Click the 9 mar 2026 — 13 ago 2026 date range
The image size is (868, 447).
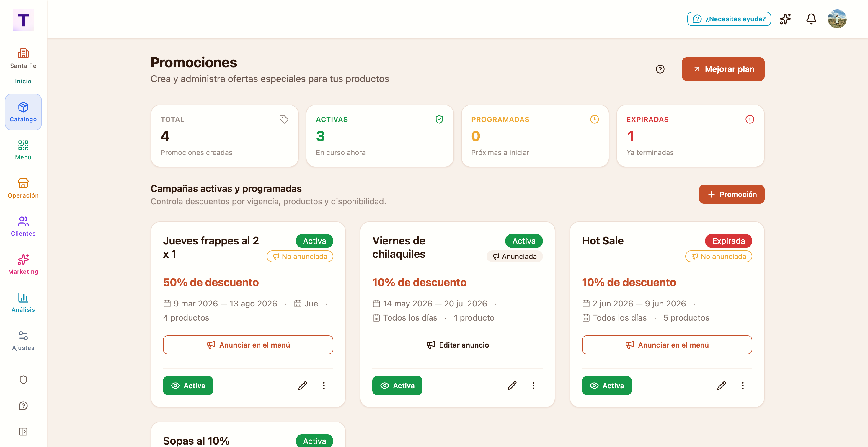pyautogui.click(x=225, y=304)
